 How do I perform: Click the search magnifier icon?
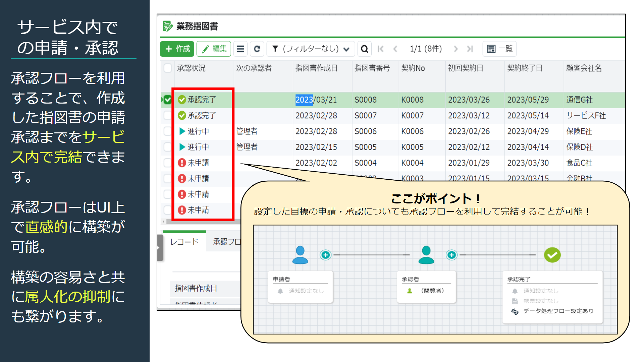point(364,49)
